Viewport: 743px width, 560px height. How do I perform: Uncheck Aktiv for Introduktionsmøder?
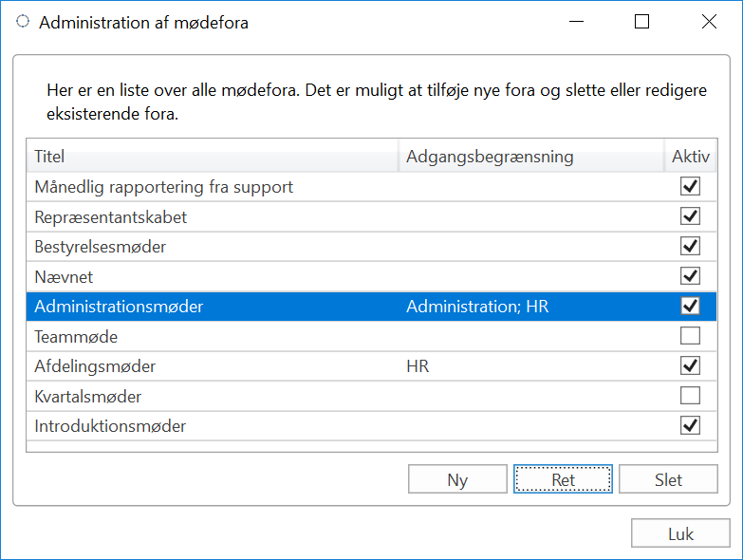(x=690, y=425)
